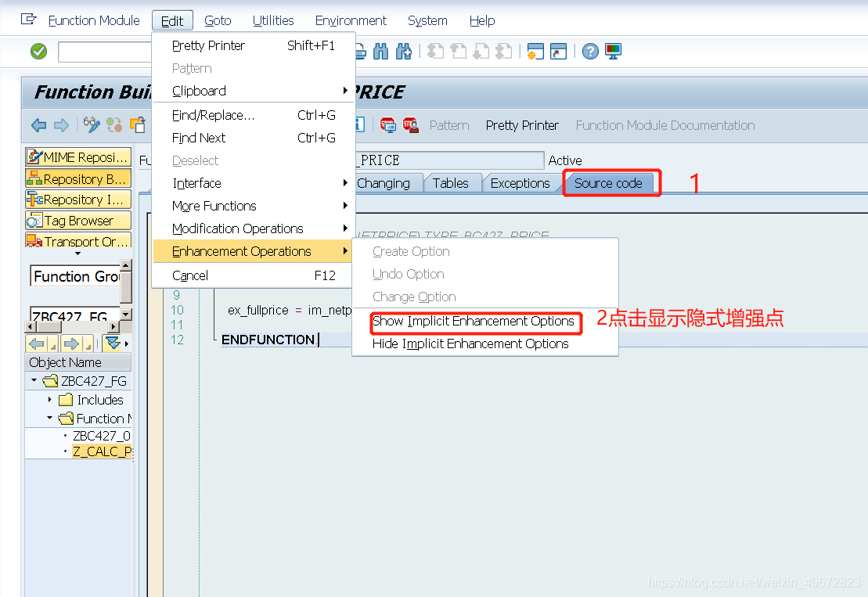Select Z_CALC_P function module in tree
This screenshot has width=868, height=597.
point(102,451)
